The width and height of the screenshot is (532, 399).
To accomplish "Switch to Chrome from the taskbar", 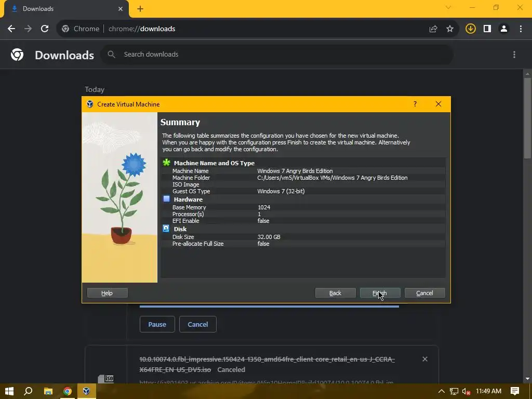I will click(x=68, y=391).
